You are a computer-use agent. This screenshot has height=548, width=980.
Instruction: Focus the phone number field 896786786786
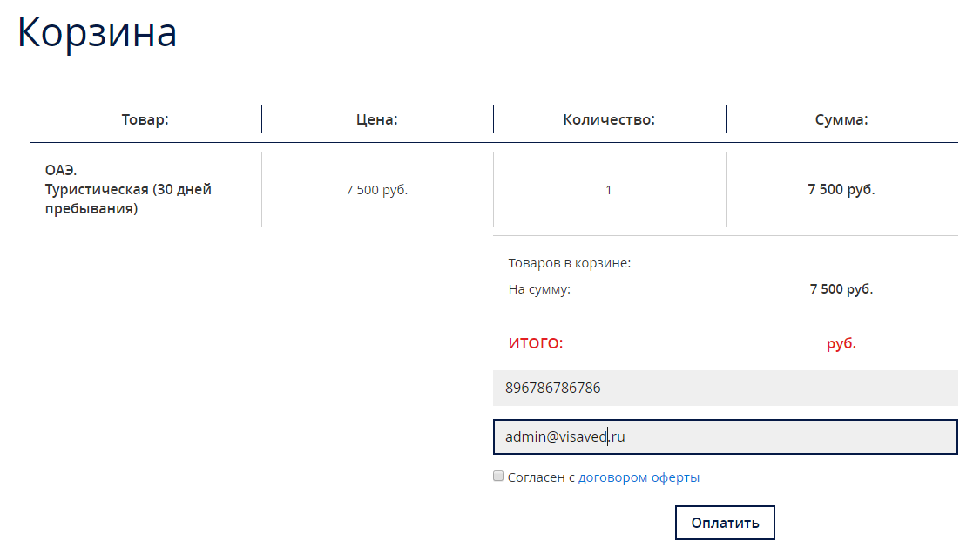click(725, 388)
